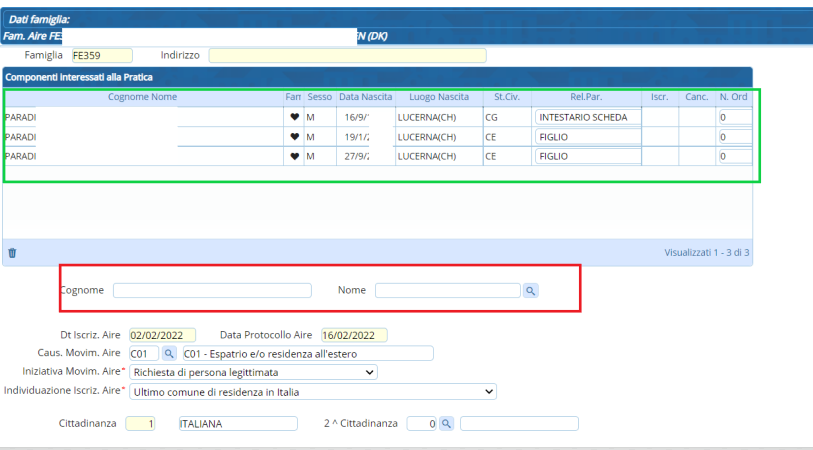Click the search icon beside the Nome field

531,290
